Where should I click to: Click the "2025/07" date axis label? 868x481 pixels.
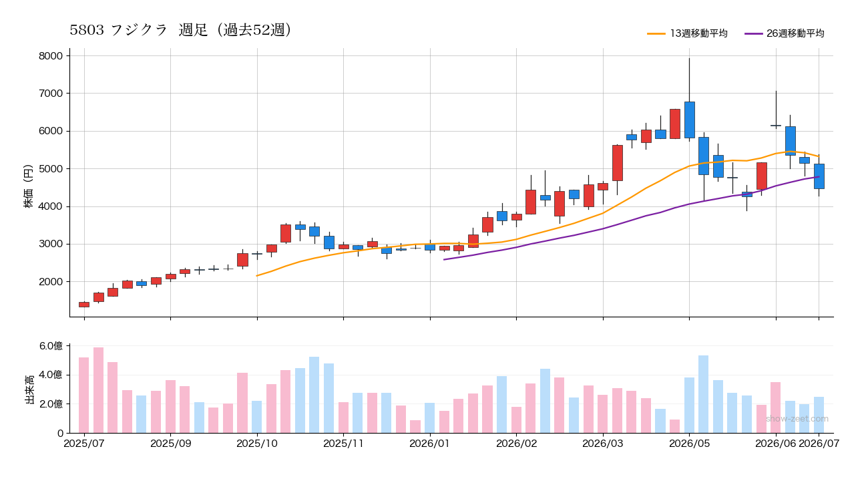[84, 443]
